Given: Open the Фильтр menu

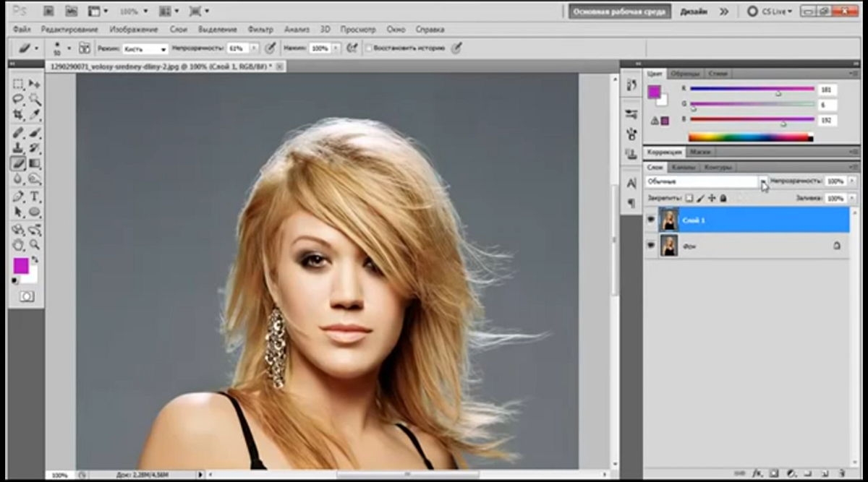Looking at the screenshot, I should click(x=260, y=30).
